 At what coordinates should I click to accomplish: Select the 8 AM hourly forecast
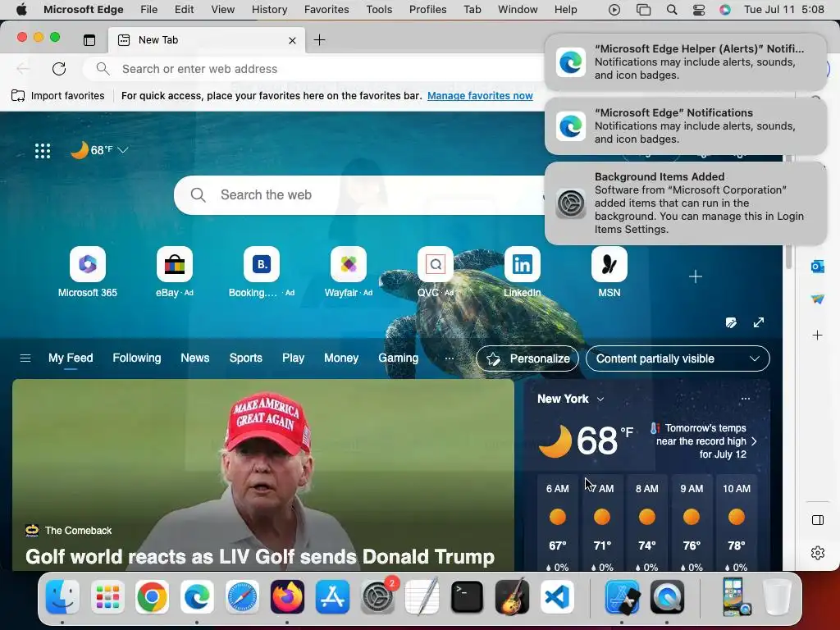[647, 523]
